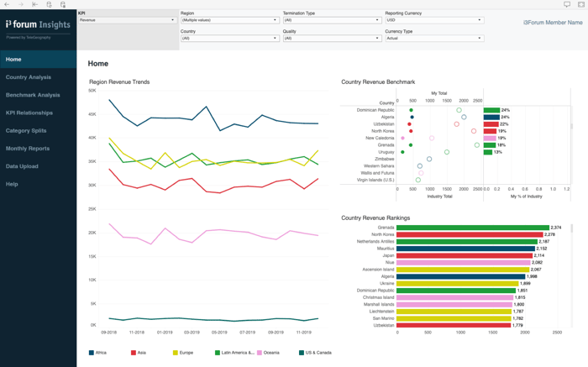Click the Mauritius 2,152 ranking bar
Image resolution: width=588 pixels, height=367 pixels.
(x=465, y=249)
